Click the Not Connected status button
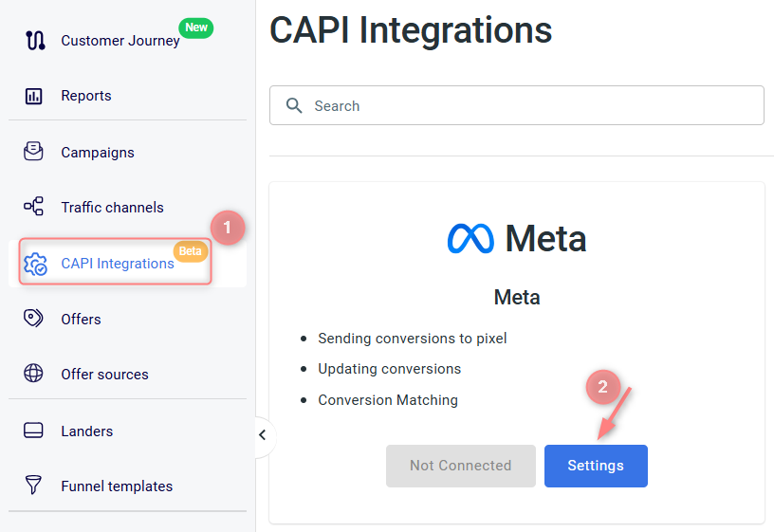This screenshot has width=774, height=532. tap(461, 466)
